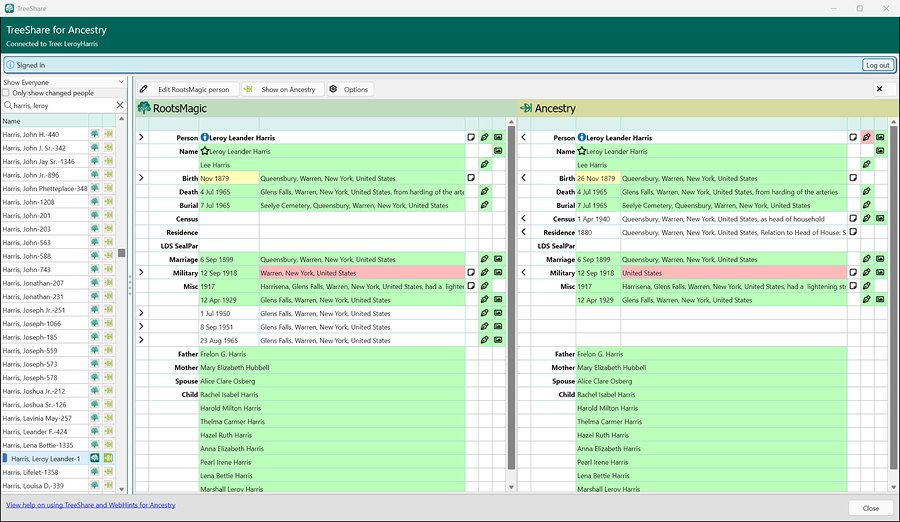Screen dimensions: 900x522
Task: Click media icon on RootsMagic Name row
Action: 498,151
